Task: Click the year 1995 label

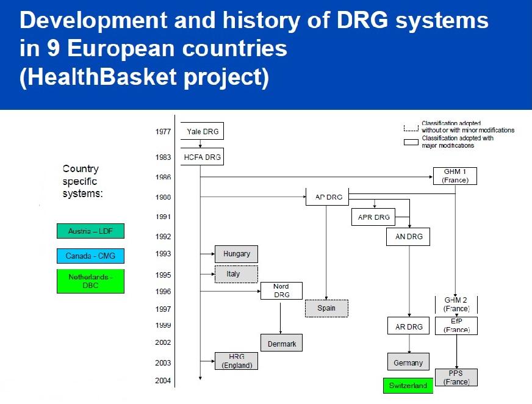Action: (163, 275)
